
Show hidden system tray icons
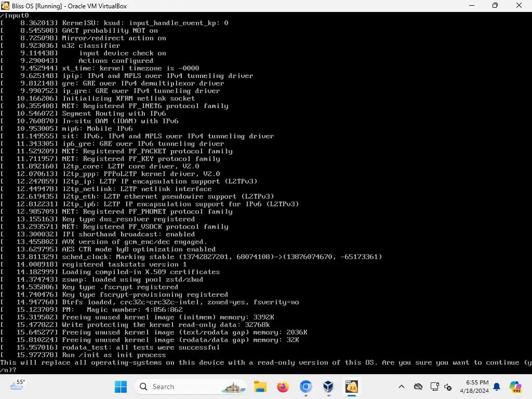(402, 387)
